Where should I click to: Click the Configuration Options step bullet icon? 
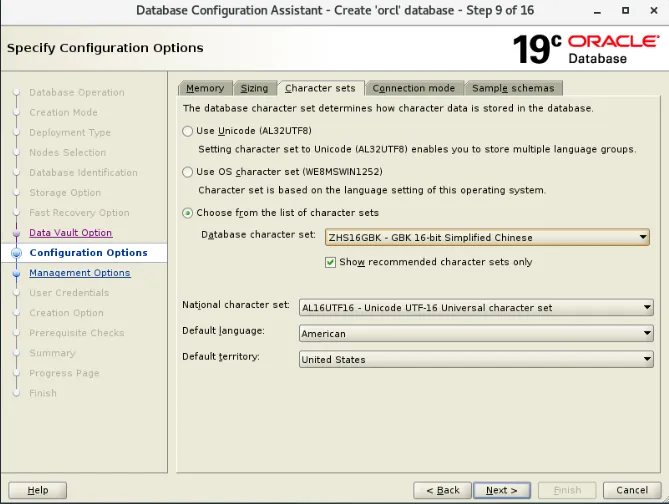pos(16,253)
